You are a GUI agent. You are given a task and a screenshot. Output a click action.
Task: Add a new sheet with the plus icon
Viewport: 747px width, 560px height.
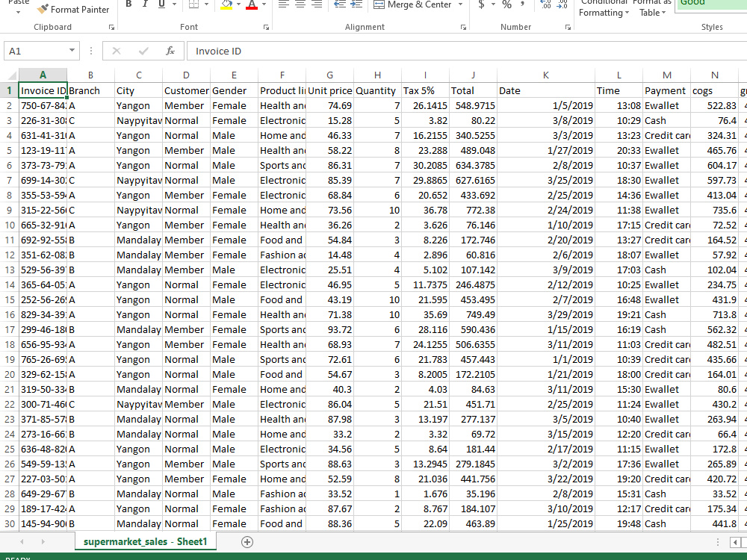click(x=247, y=542)
